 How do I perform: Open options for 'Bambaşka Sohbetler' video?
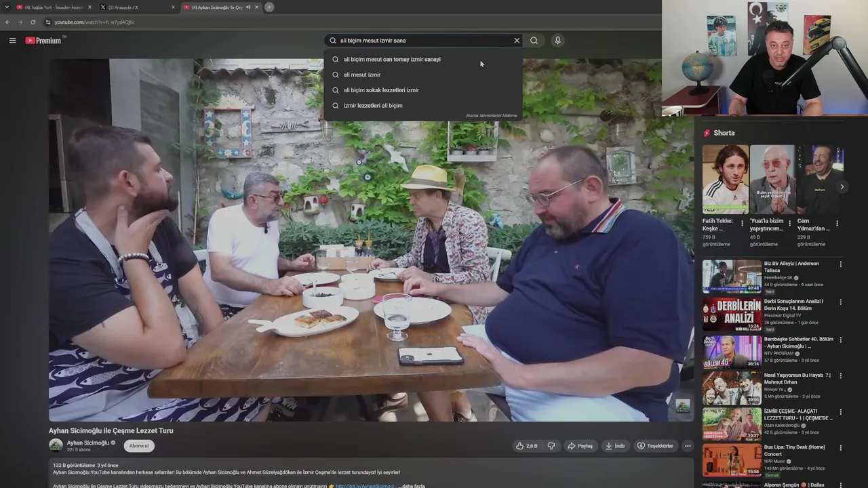[841, 339]
